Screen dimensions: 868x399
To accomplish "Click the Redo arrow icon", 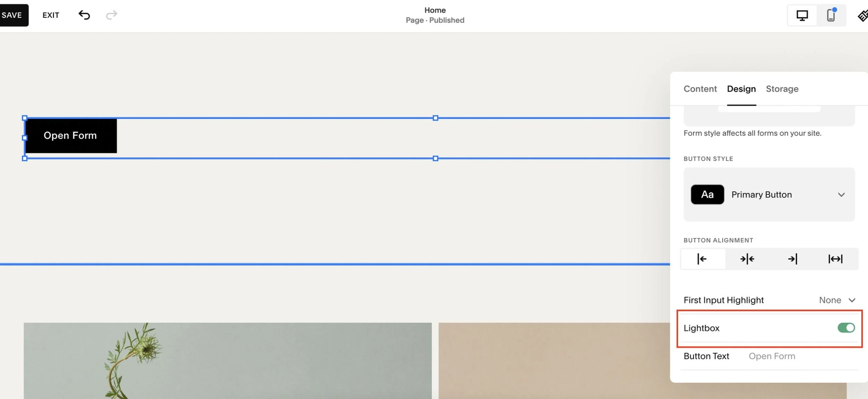I will 111,15.
